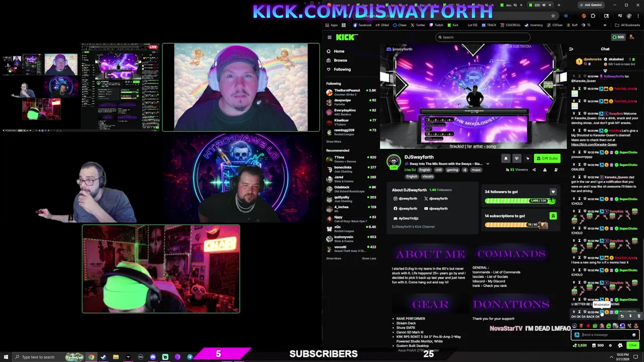Click the Gift Subs button
This screenshot has height=362, width=644.
click(x=547, y=158)
